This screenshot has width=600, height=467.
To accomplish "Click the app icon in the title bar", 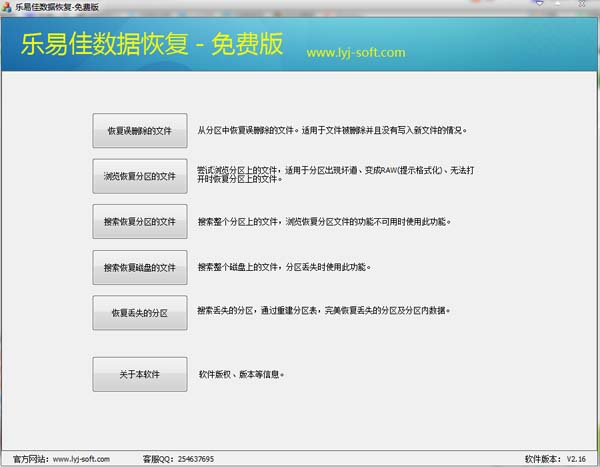I will click(8, 7).
